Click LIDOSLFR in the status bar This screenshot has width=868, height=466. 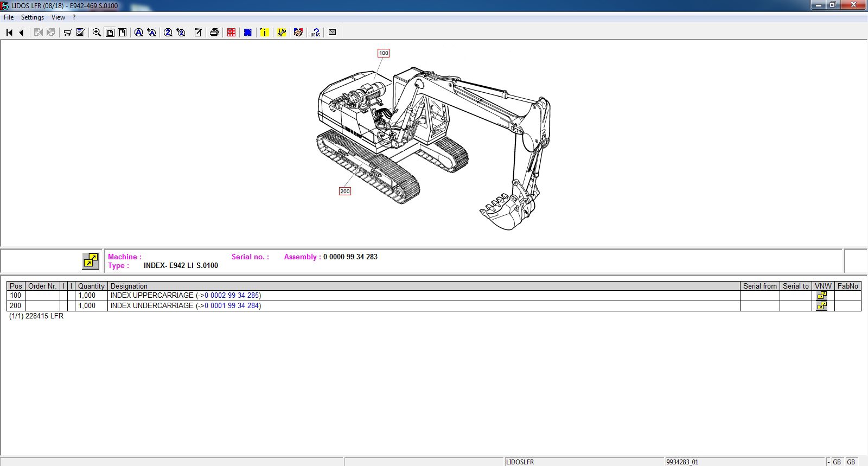coord(520,462)
